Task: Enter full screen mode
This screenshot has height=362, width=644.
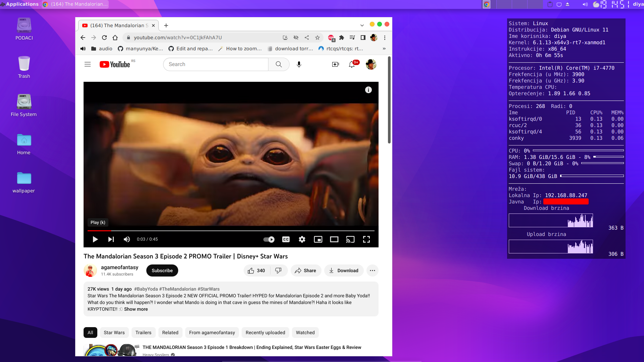Action: (366, 239)
